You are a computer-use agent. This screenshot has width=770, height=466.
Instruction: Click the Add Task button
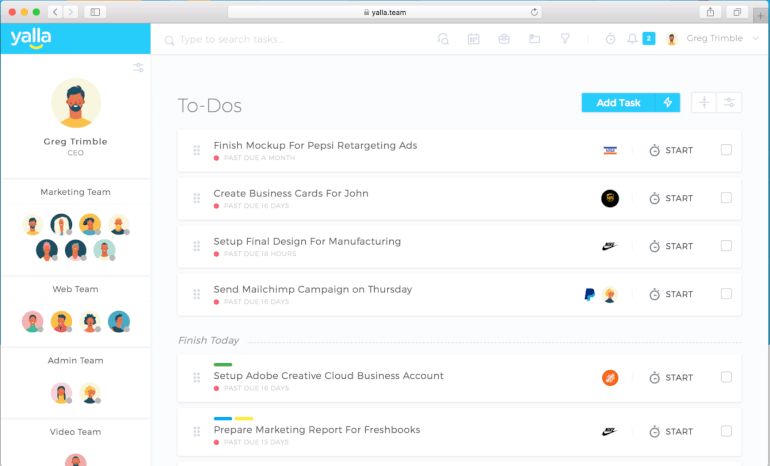pos(618,103)
